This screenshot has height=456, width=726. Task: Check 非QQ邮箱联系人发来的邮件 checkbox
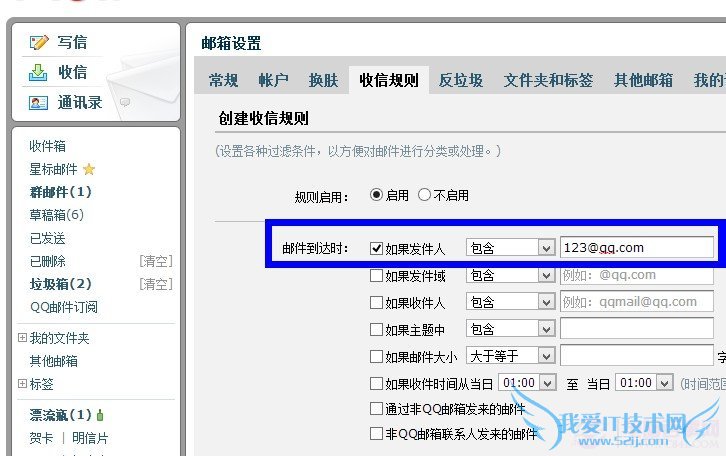(376, 434)
